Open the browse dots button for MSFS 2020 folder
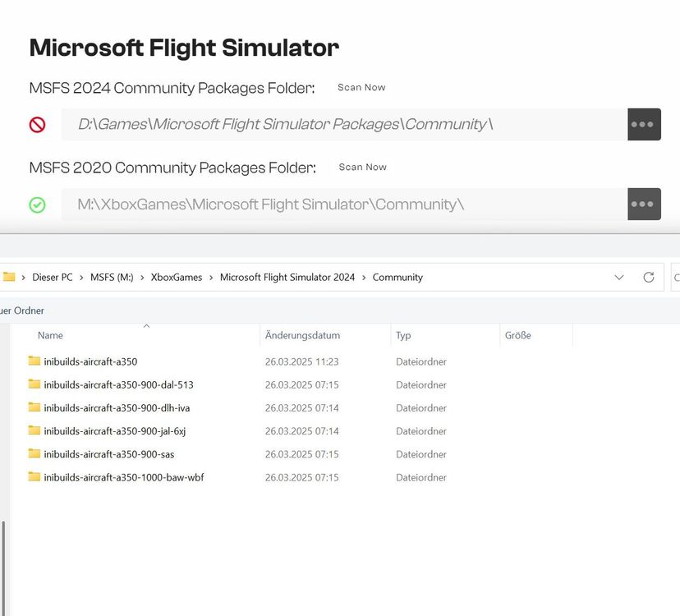 [x=643, y=205]
